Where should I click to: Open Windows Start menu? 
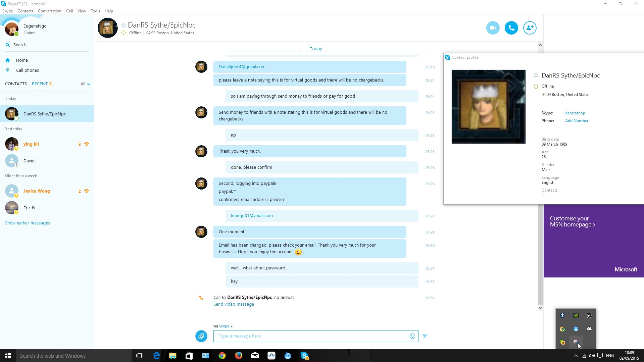click(x=8, y=356)
